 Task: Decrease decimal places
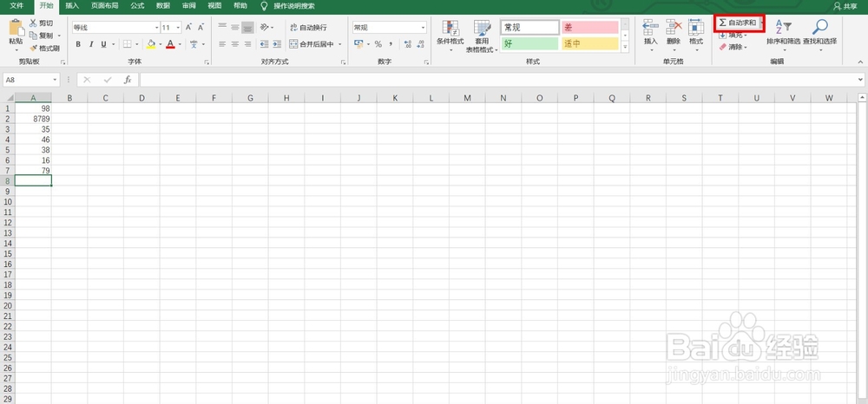pyautogui.click(x=420, y=44)
